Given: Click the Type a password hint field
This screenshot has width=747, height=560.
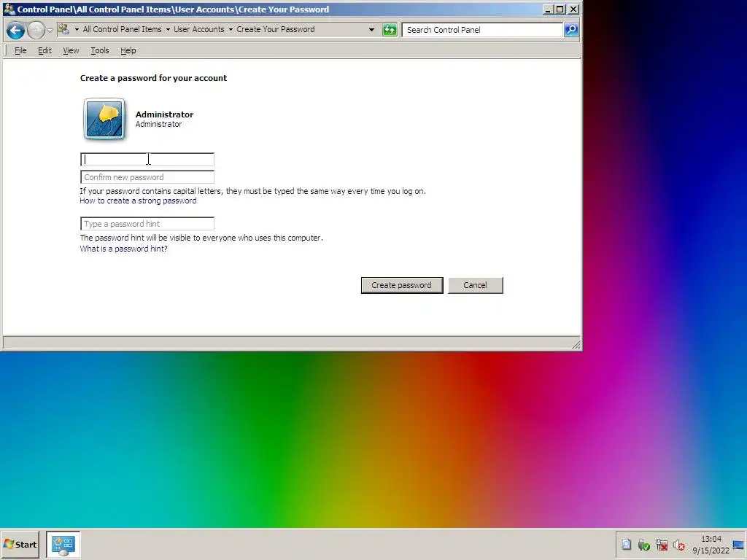Looking at the screenshot, I should coord(147,224).
